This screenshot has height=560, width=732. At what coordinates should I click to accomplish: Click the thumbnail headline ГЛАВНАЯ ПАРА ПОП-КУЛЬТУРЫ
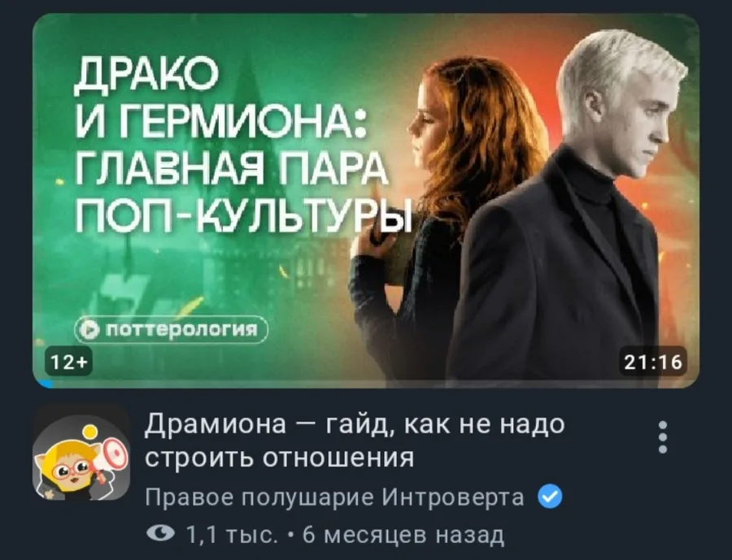coord(242,193)
